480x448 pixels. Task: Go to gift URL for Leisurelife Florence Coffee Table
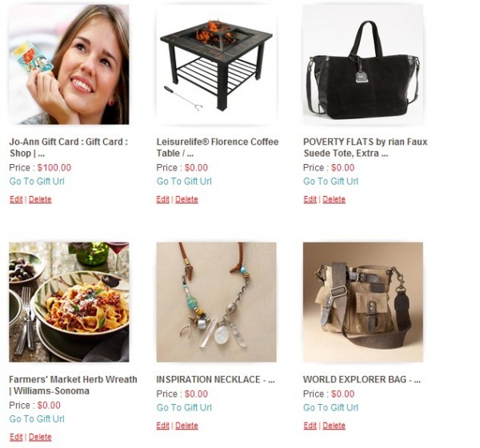184,182
